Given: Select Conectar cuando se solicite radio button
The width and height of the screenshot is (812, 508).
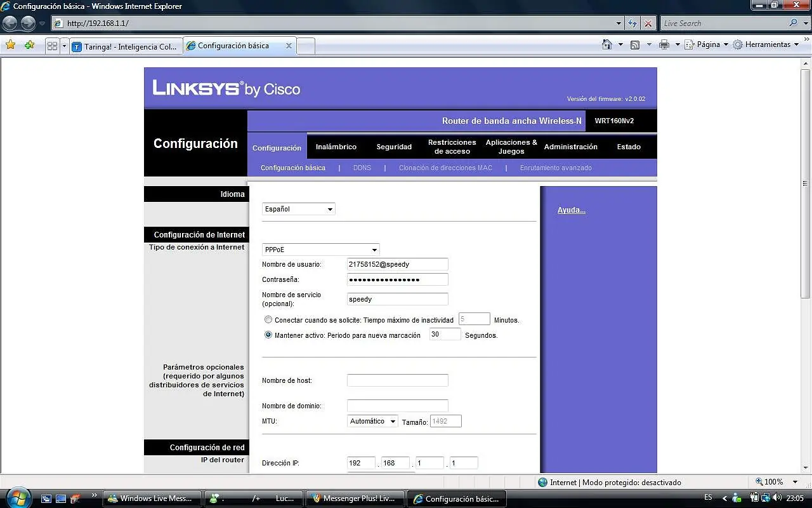Looking at the screenshot, I should tap(268, 320).
